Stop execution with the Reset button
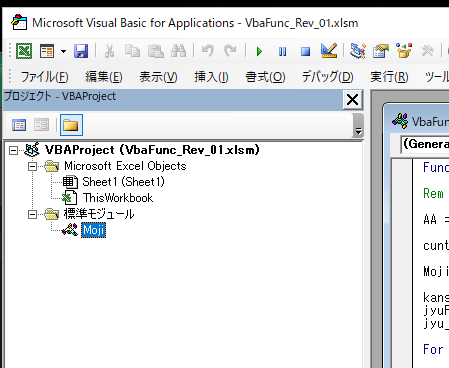449x368 pixels. click(305, 52)
